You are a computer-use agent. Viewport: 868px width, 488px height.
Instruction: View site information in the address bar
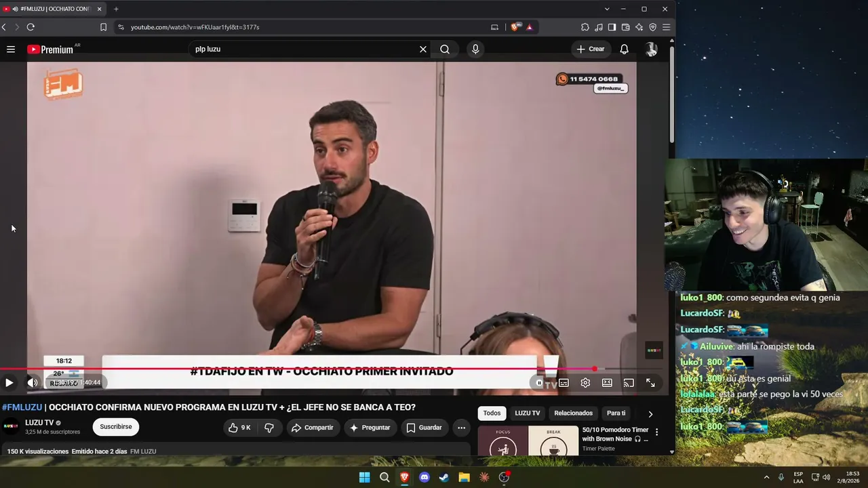(x=121, y=27)
